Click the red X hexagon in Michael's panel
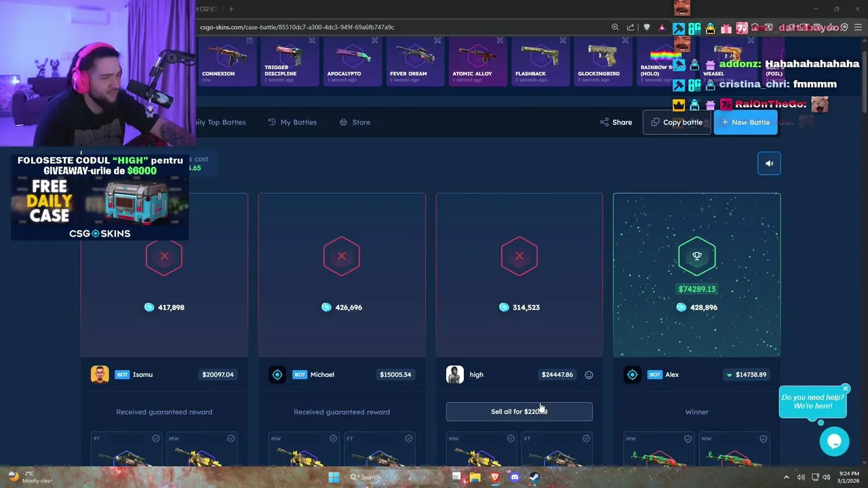The image size is (868, 488). coord(342,256)
